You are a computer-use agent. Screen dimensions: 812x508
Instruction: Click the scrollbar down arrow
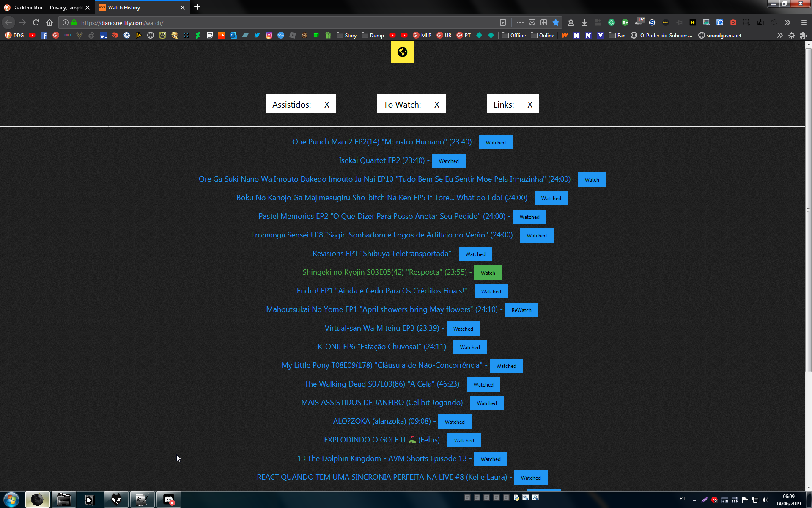click(808, 487)
